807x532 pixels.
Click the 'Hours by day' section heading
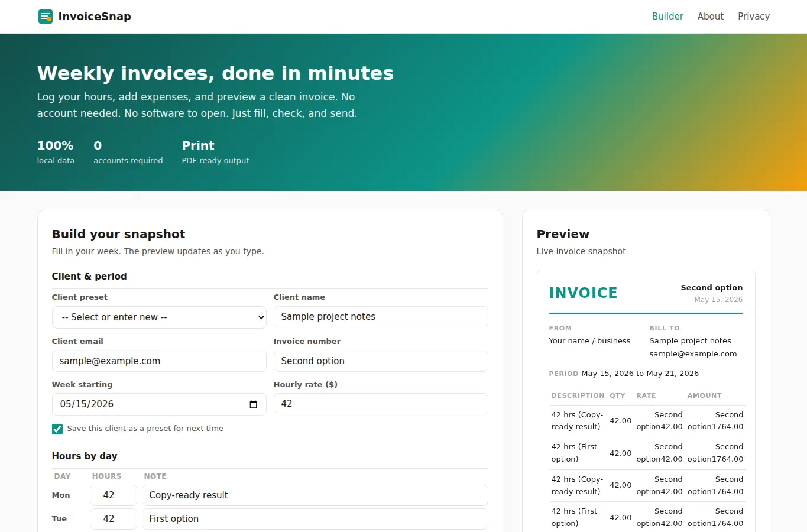[85, 456]
